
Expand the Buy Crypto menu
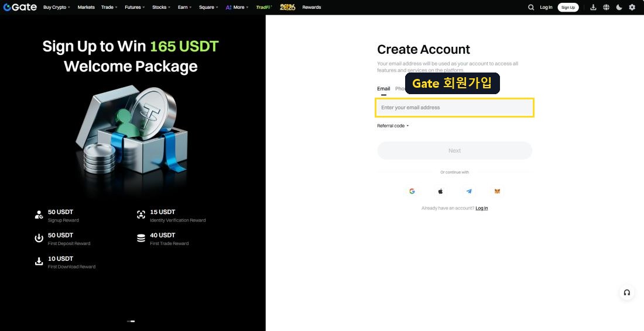tap(57, 8)
